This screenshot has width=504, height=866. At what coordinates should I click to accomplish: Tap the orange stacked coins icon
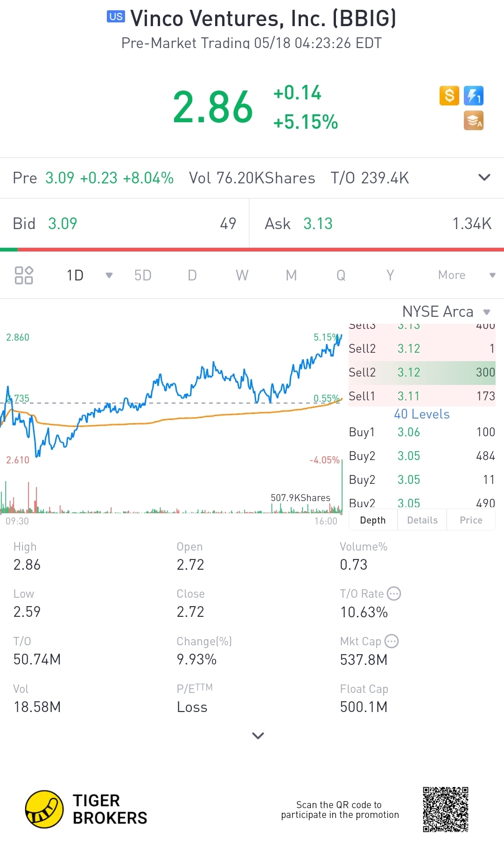(x=473, y=120)
